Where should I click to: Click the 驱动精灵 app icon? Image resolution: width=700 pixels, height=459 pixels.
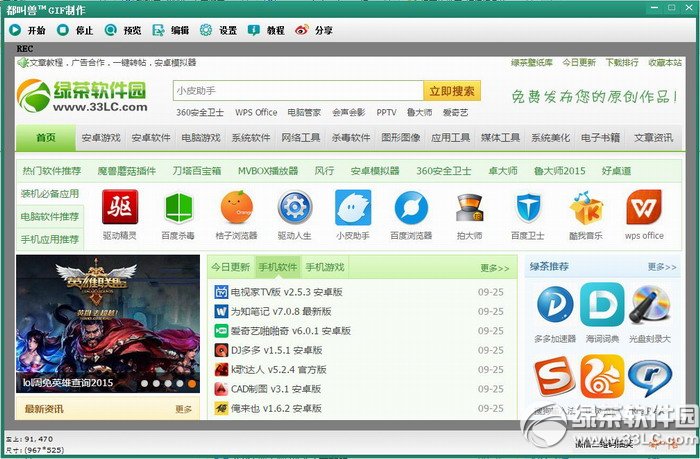pyautogui.click(x=120, y=207)
